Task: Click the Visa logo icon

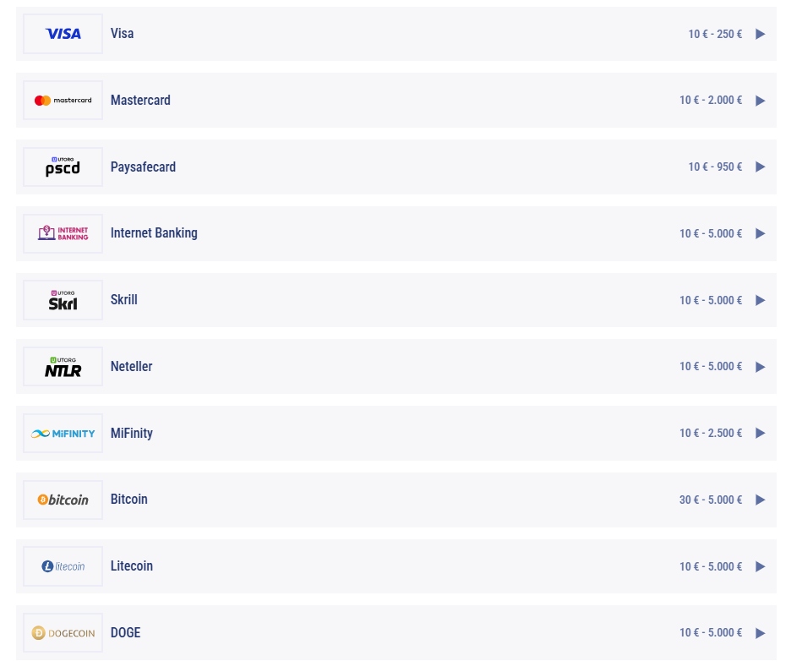Action: (63, 34)
